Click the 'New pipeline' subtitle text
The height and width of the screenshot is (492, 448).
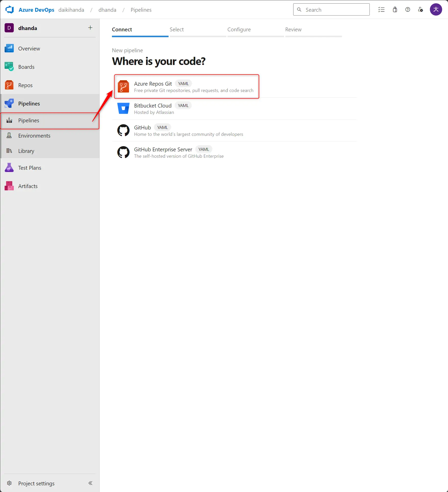(127, 50)
